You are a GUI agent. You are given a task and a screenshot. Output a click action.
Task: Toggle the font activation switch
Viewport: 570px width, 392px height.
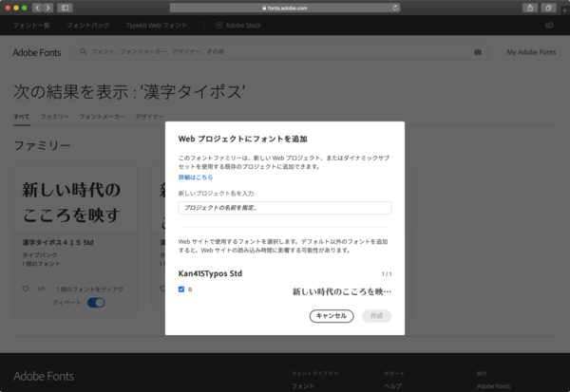(x=96, y=303)
